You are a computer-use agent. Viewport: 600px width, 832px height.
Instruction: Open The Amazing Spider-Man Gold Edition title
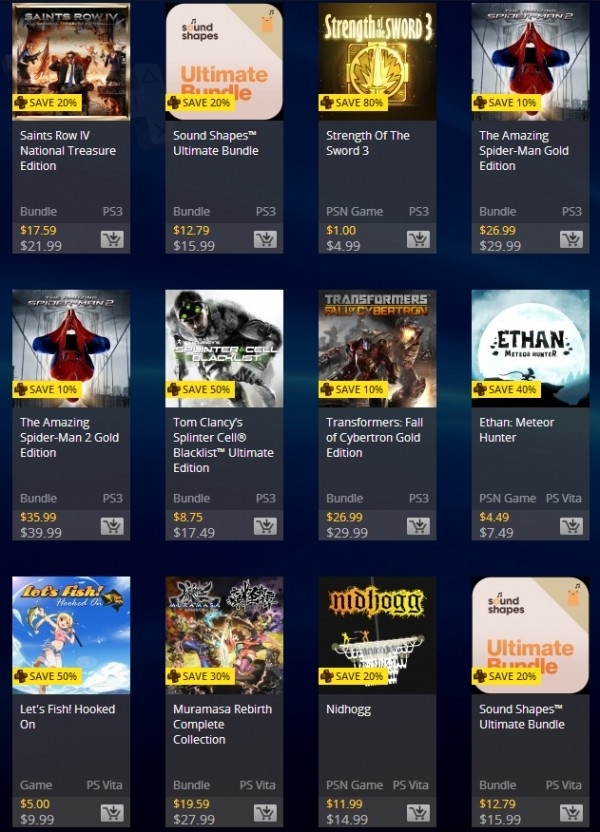[x=524, y=151]
